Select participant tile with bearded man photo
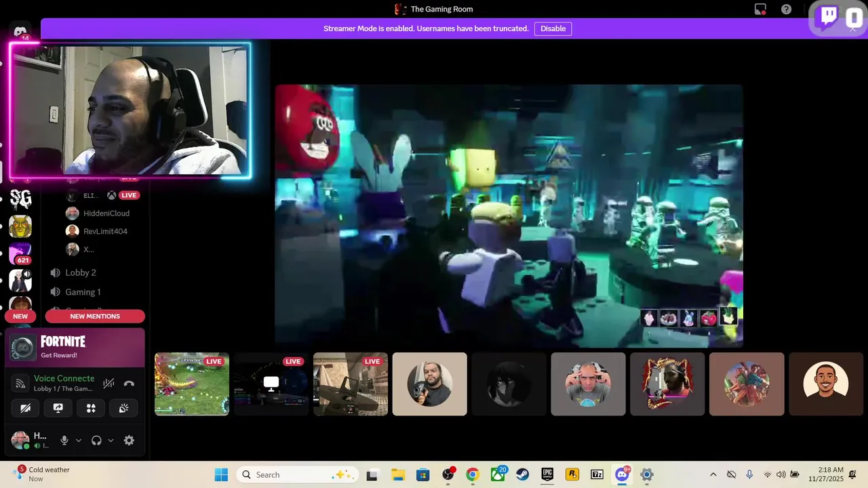 pyautogui.click(x=430, y=384)
